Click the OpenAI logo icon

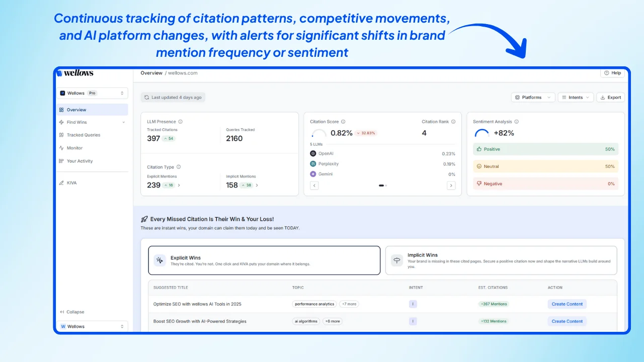click(313, 154)
